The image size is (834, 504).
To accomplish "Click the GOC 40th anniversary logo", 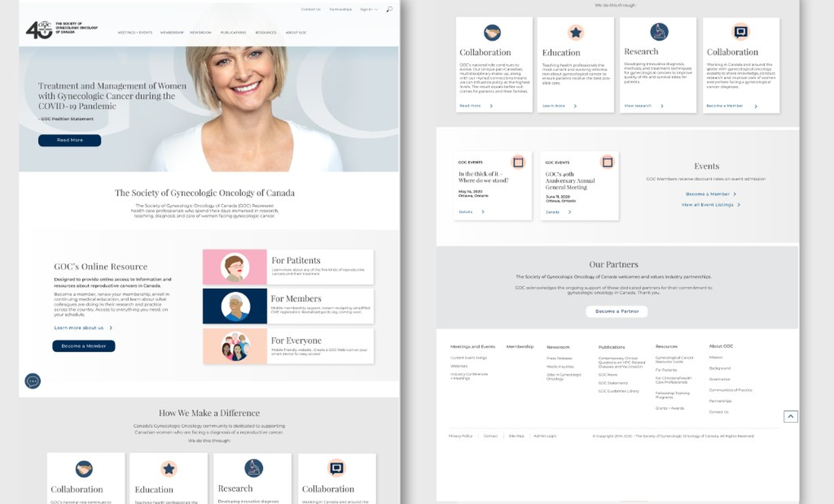I will [x=61, y=30].
